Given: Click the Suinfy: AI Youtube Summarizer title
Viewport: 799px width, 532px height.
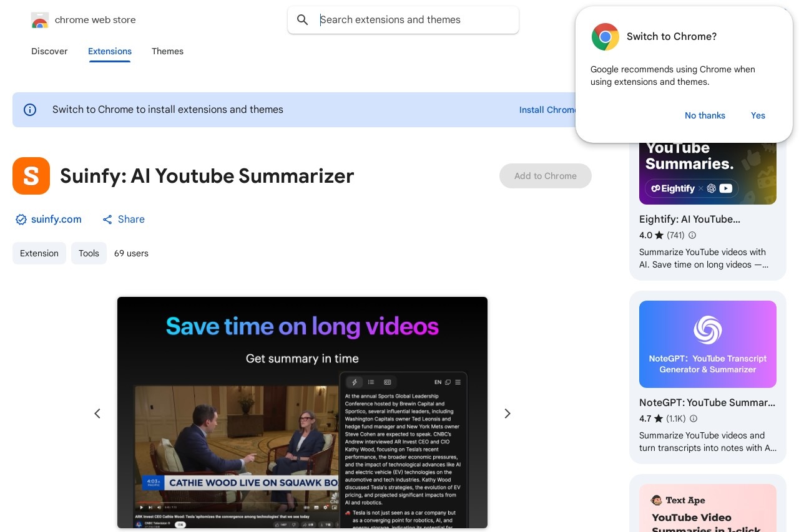Looking at the screenshot, I should click(207, 176).
